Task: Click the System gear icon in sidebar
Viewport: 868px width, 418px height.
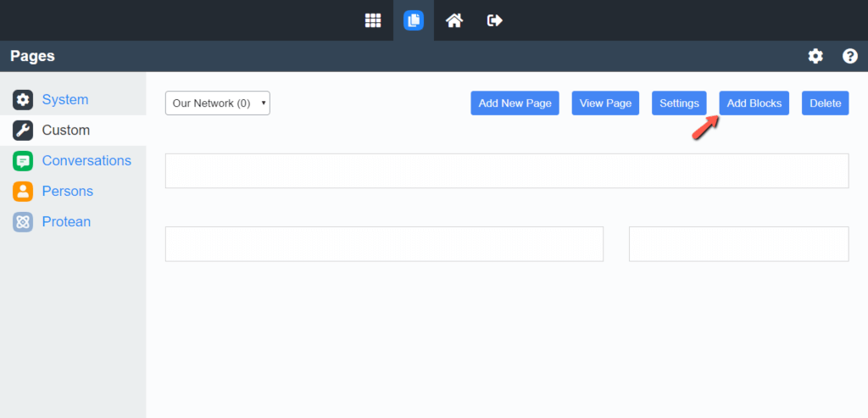Action: coord(23,100)
